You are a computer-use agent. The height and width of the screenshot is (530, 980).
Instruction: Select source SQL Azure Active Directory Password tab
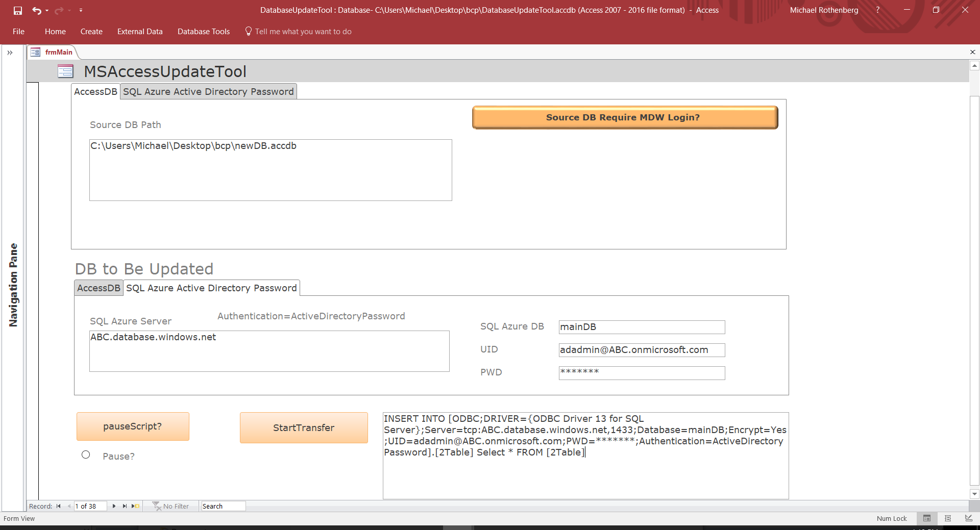(208, 92)
